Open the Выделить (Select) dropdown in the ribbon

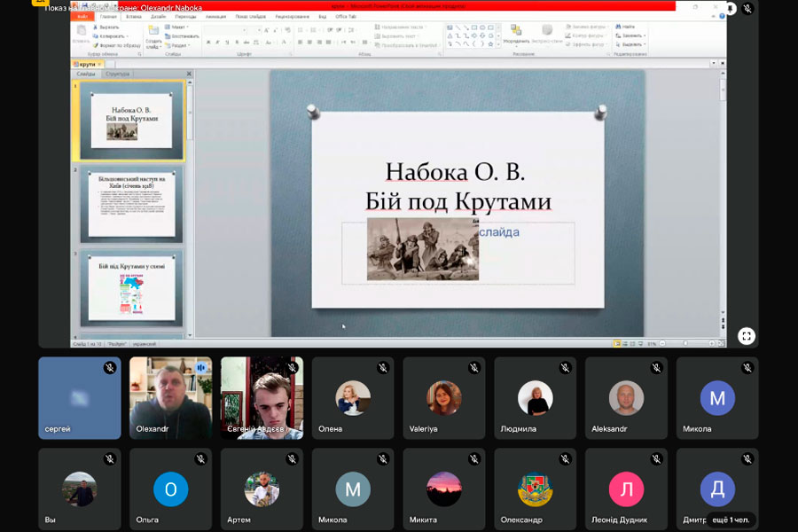click(x=632, y=44)
